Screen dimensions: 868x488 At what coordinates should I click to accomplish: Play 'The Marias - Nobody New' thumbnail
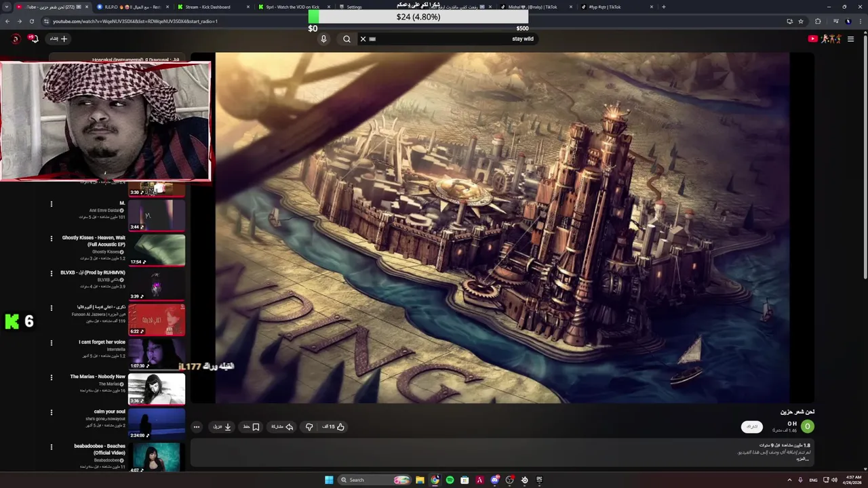coord(157,389)
